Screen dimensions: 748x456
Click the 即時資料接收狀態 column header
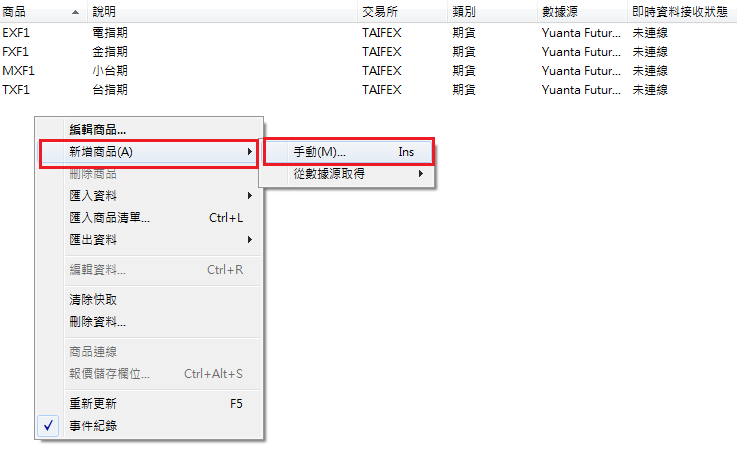pos(682,11)
